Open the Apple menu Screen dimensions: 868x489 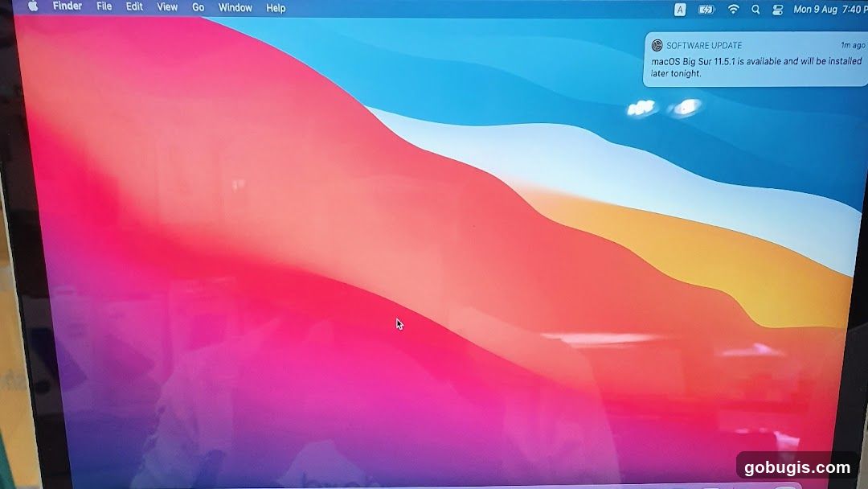[33, 6]
